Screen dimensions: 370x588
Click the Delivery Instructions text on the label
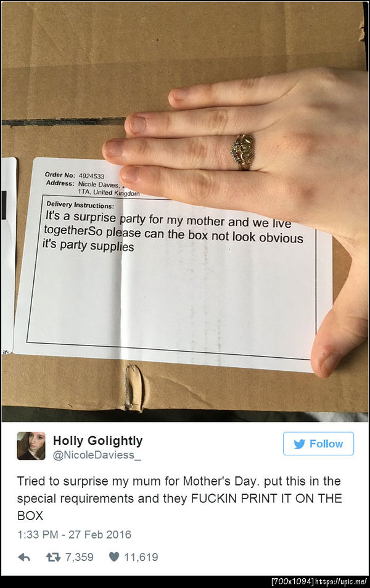point(80,205)
